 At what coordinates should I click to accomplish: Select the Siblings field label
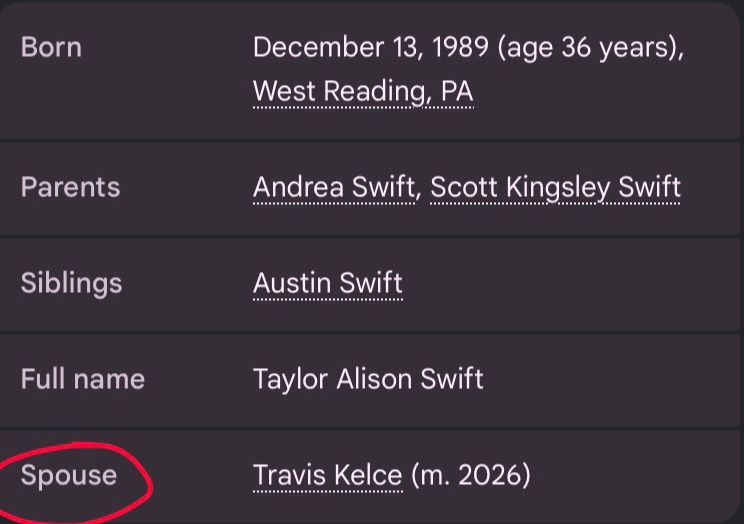pos(71,283)
